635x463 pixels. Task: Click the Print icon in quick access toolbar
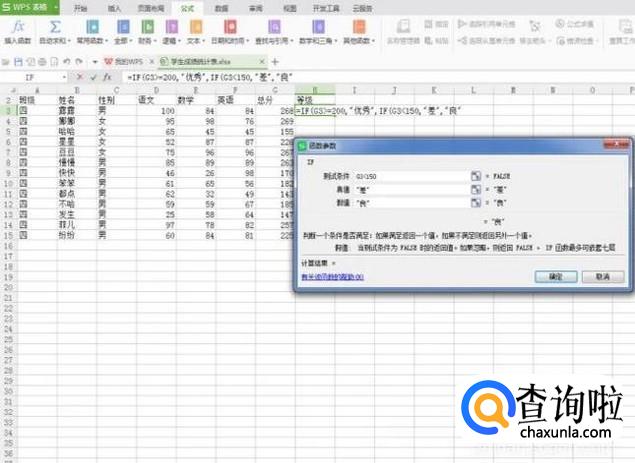coord(42,62)
